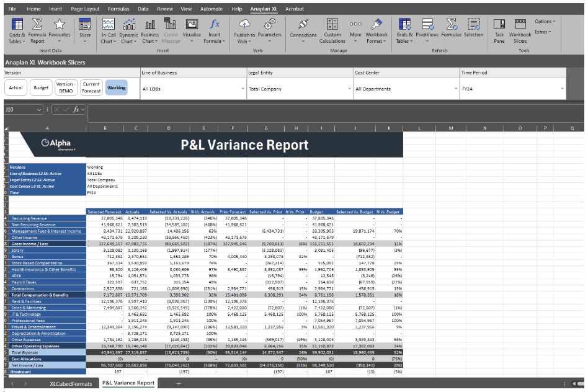
Task: Select the Budget version slicer button
Action: pyautogui.click(x=41, y=87)
